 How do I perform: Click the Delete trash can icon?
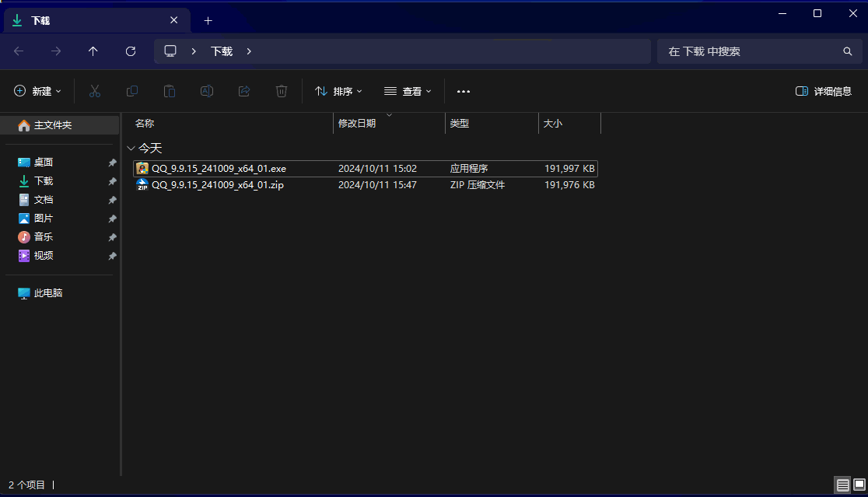click(282, 91)
